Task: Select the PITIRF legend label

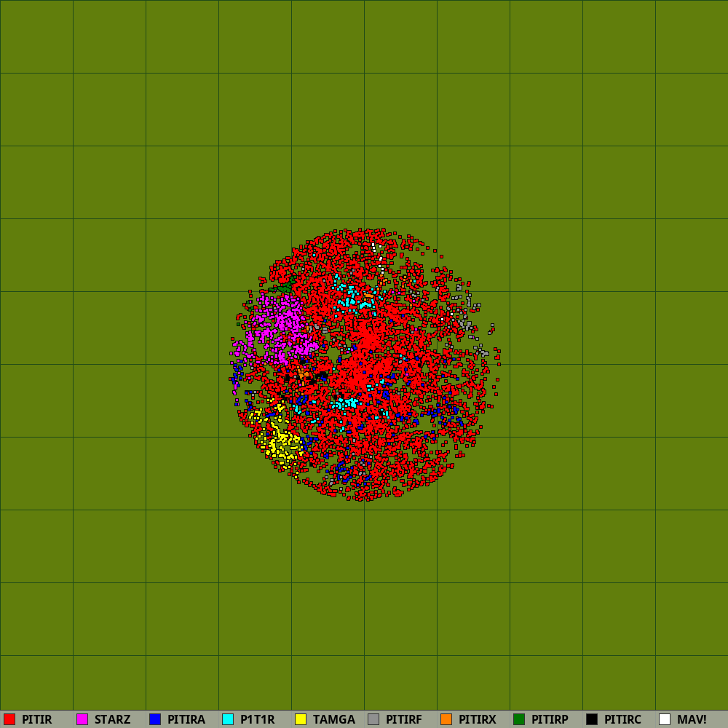Action: coord(404,720)
